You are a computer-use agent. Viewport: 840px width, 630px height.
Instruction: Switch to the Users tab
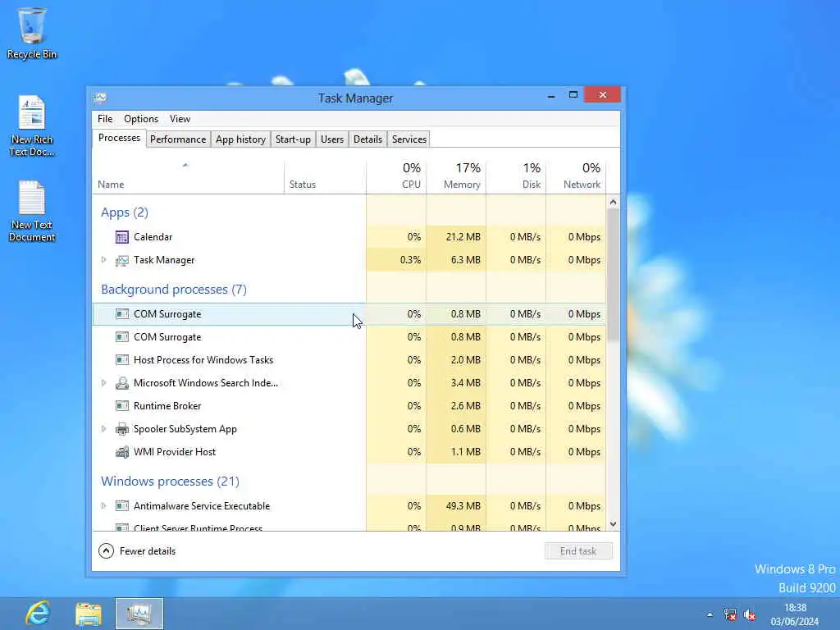tap(332, 139)
